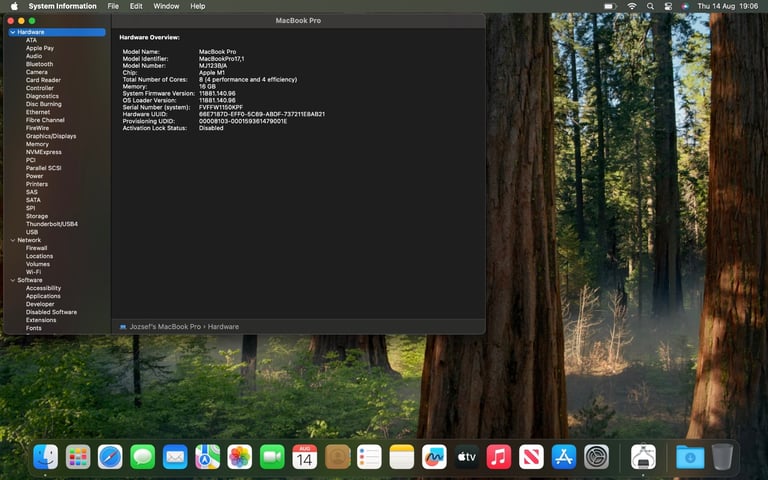768x480 pixels.
Task: Click the Hardware UUID value
Action: click(262, 114)
